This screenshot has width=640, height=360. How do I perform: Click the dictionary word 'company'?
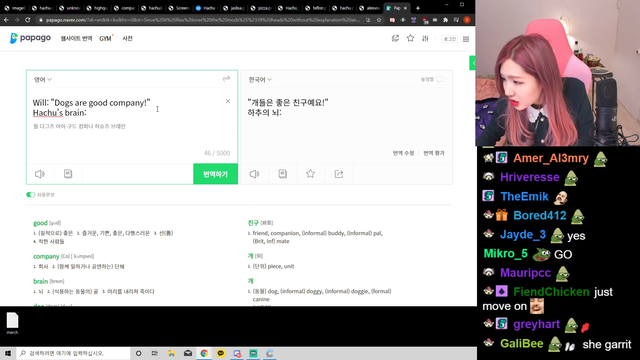46,256
